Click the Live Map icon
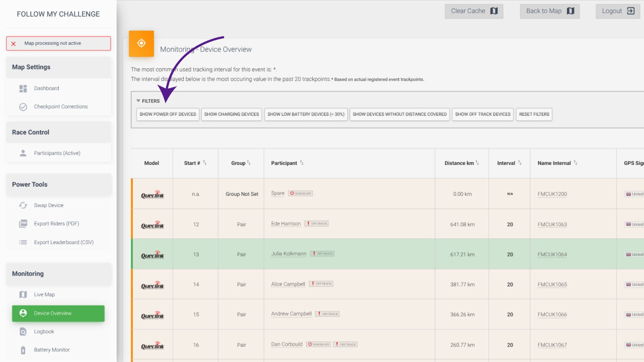The width and height of the screenshot is (644, 362). (23, 295)
